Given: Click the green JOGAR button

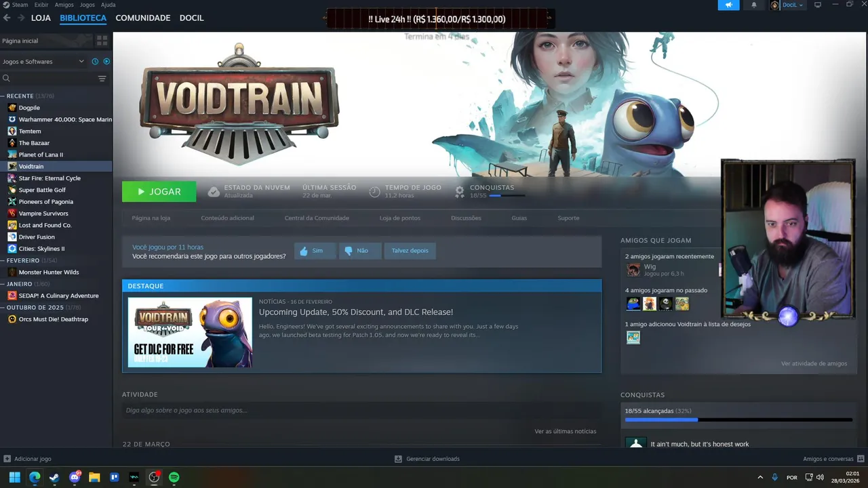Looking at the screenshot, I should tap(159, 192).
